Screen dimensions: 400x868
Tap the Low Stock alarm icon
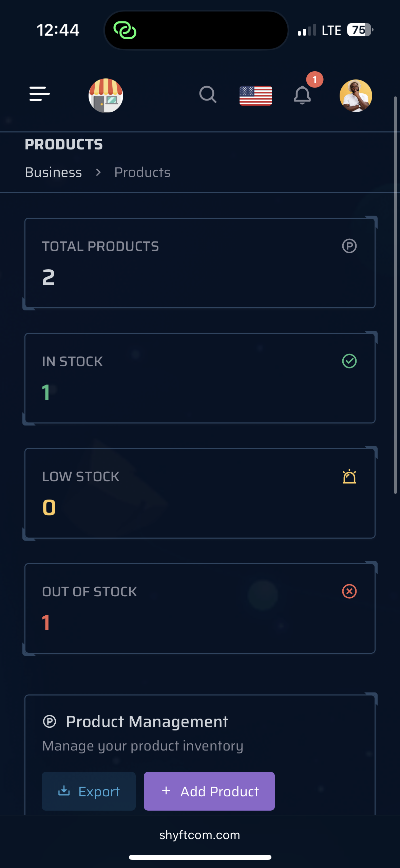[349, 476]
